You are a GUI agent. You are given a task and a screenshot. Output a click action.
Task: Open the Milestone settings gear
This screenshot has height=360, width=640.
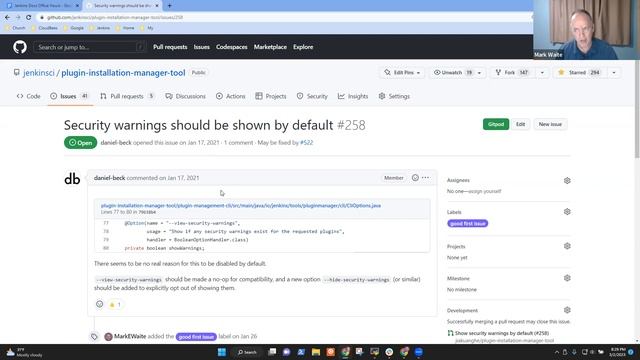click(567, 278)
